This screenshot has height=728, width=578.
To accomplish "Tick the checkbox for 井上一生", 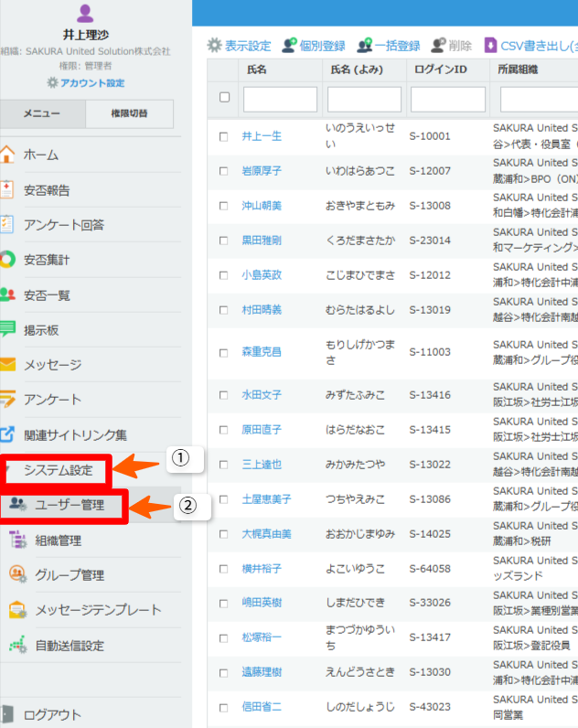I will pyautogui.click(x=224, y=136).
